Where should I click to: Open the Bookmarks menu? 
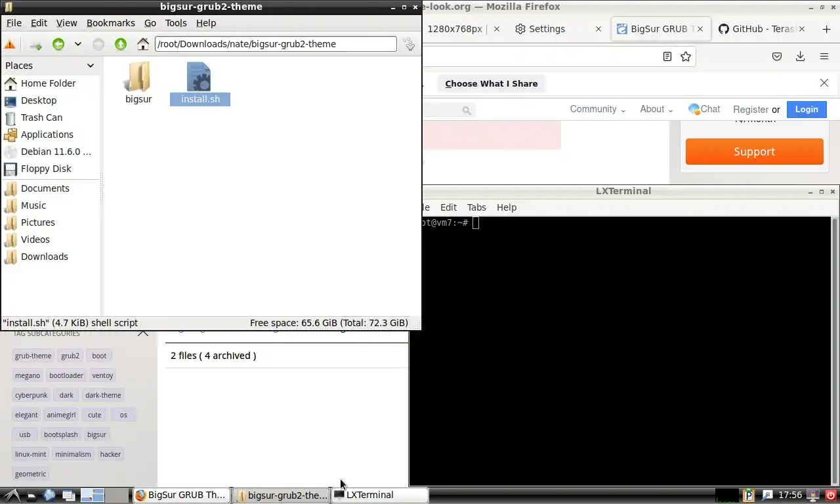click(x=110, y=23)
